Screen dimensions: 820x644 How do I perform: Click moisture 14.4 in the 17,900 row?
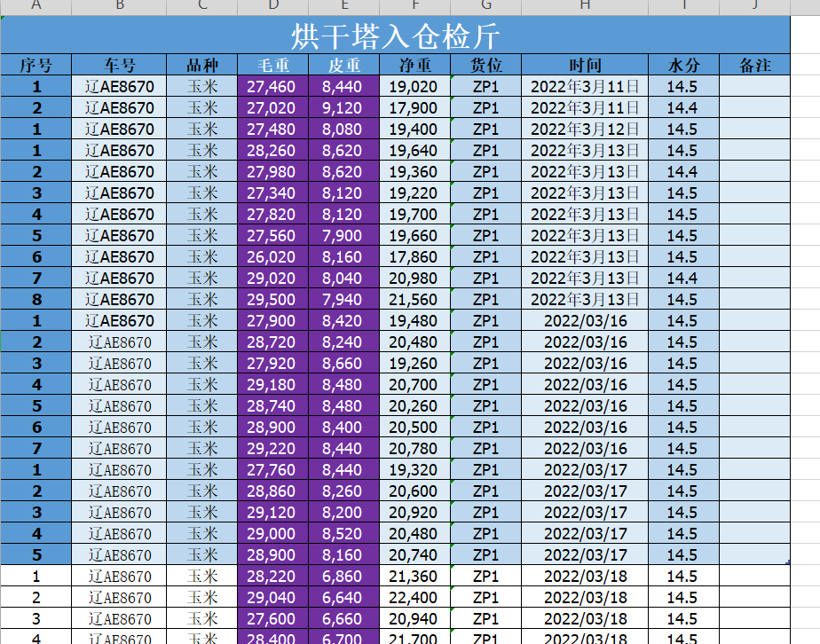click(684, 107)
